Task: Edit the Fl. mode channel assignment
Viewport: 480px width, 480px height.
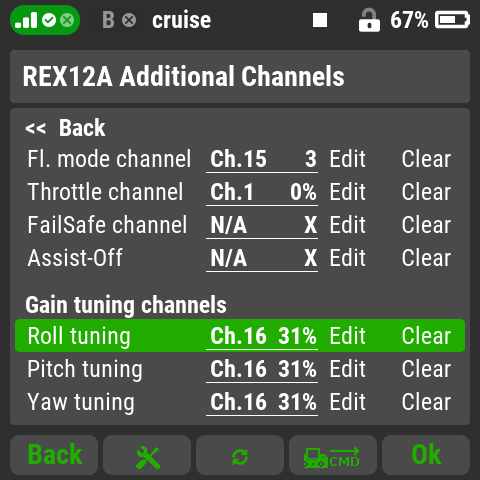Action: tap(348, 159)
